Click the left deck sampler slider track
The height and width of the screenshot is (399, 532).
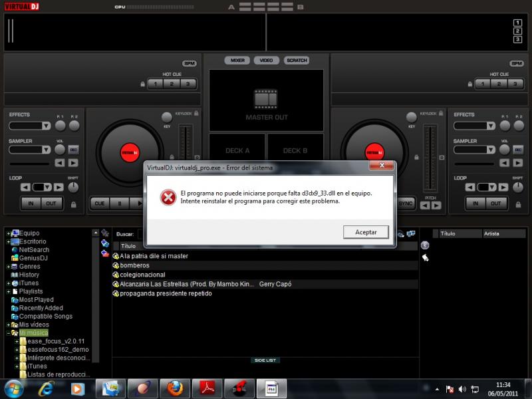coord(29,164)
